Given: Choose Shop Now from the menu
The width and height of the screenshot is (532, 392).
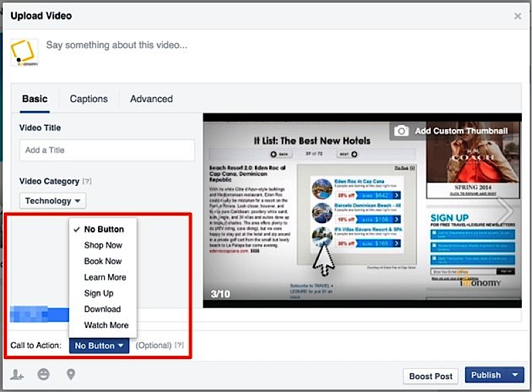Looking at the screenshot, I should 103,245.
